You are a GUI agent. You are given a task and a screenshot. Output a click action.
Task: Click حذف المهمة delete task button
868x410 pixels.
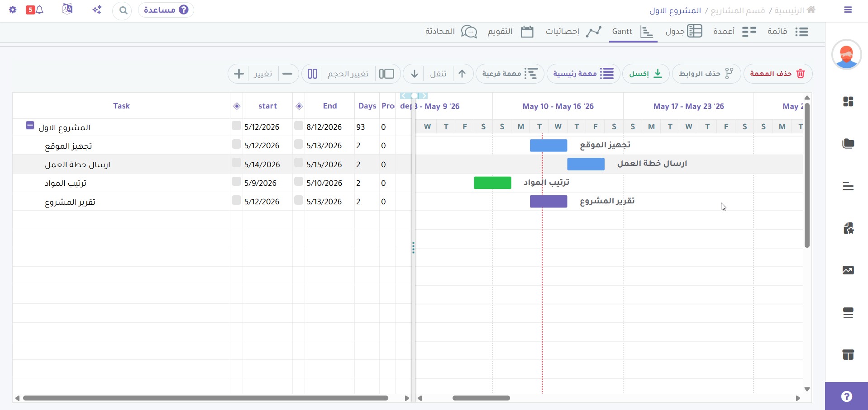778,74
